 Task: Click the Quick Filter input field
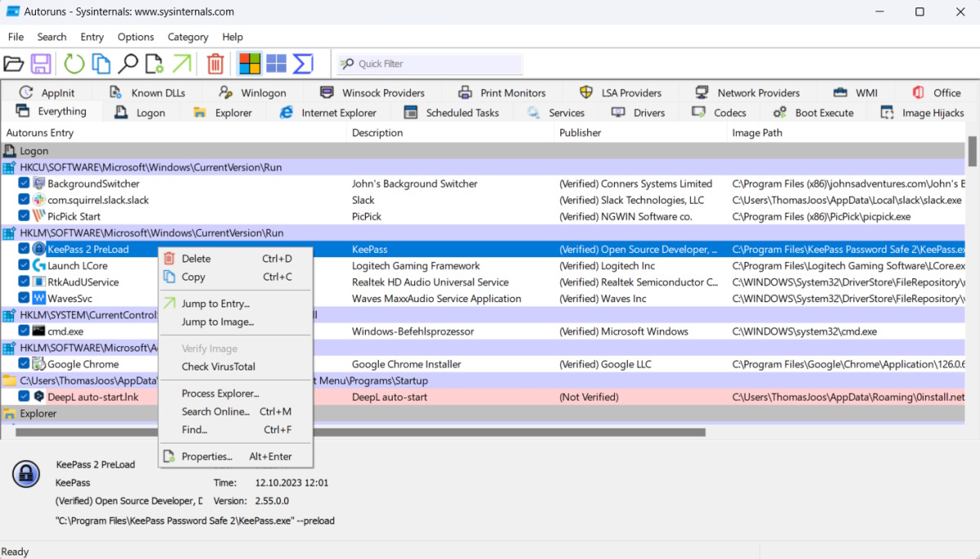[x=430, y=64]
